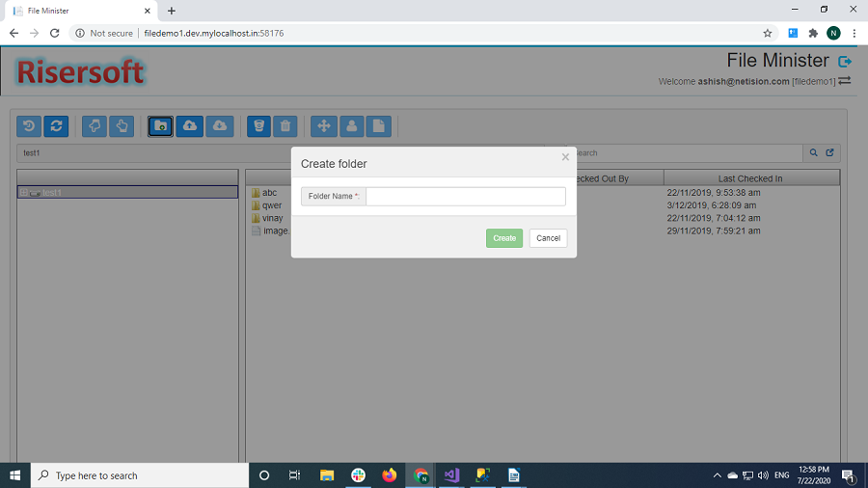Click the create new folder toolbar icon
Viewport: 868px width, 488px height.
pos(161,126)
